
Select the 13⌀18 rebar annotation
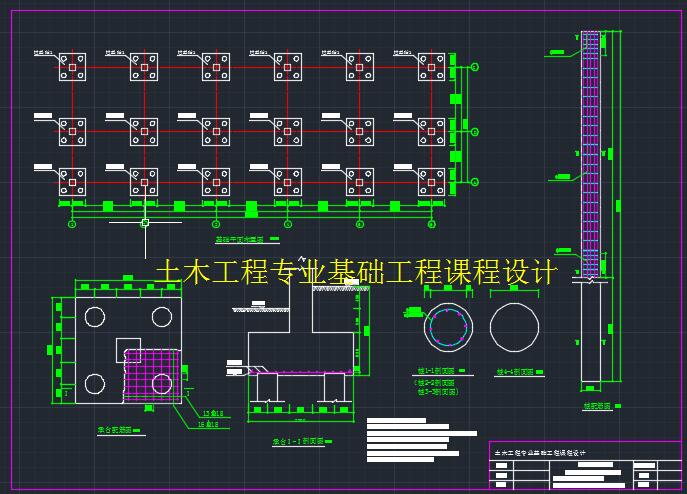pos(212,413)
